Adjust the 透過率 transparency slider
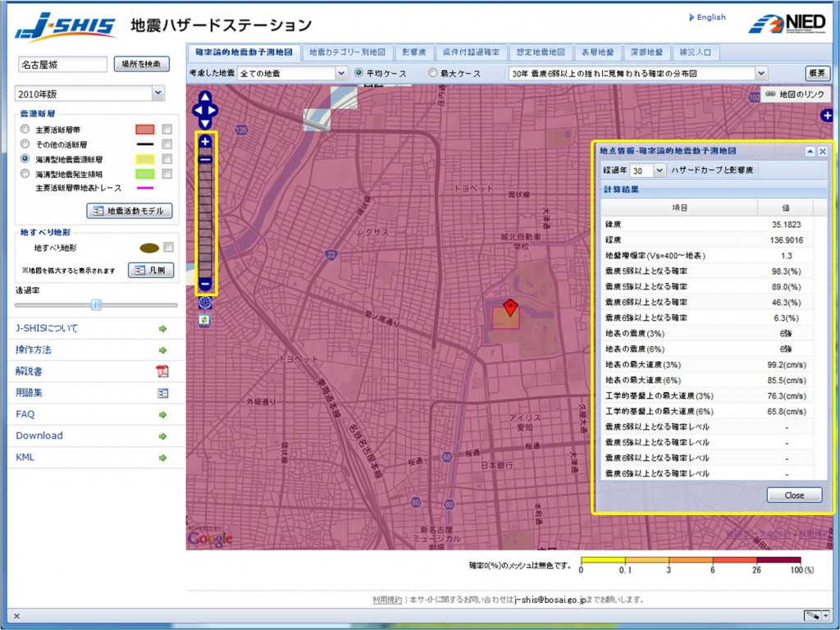This screenshot has width=840, height=630. [98, 305]
